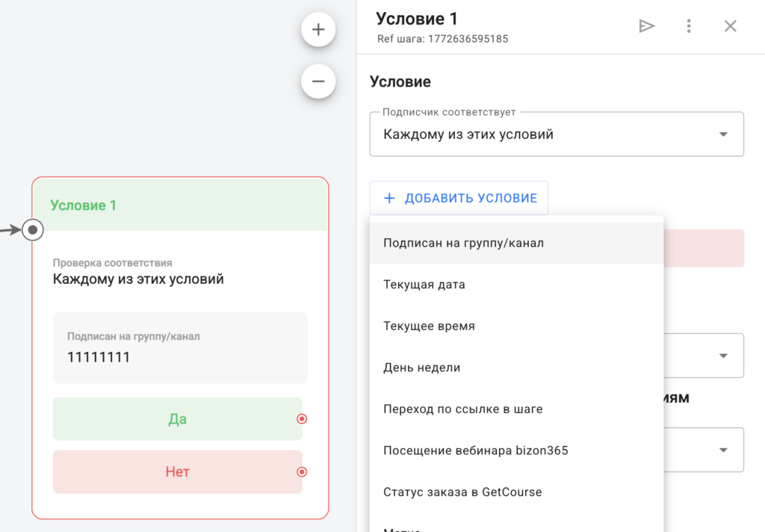Click the green Да branch button
The height and width of the screenshot is (532, 765).
pos(177,419)
